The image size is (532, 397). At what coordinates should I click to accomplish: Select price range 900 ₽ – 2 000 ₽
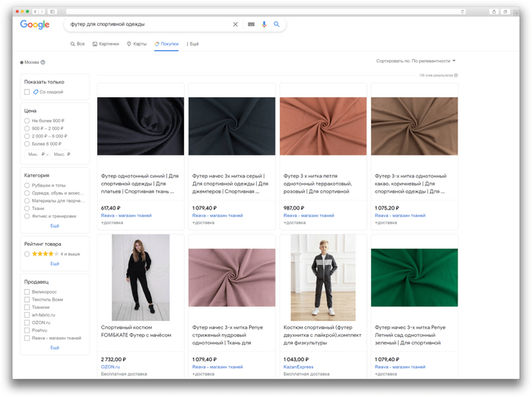pos(27,128)
